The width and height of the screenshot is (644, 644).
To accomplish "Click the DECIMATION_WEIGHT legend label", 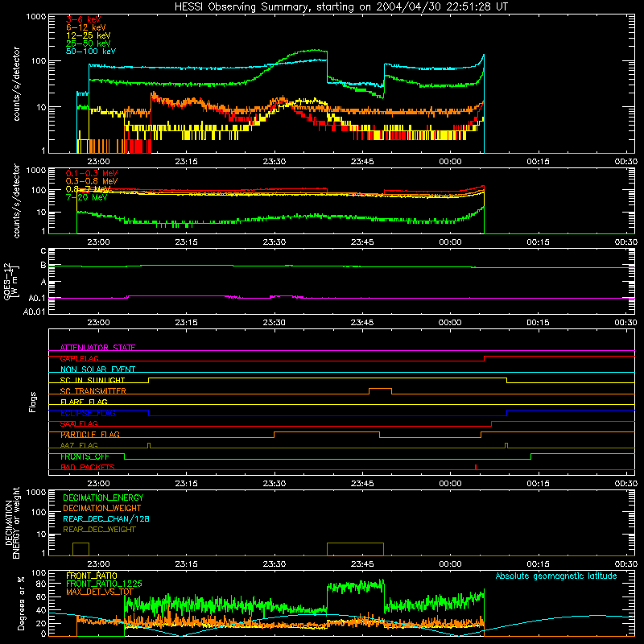I will pyautogui.click(x=102, y=508).
